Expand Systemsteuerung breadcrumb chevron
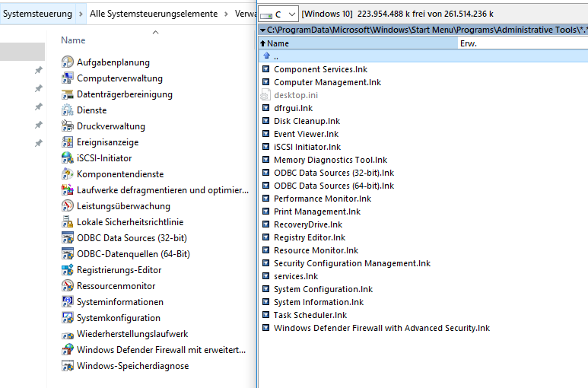 (x=81, y=14)
